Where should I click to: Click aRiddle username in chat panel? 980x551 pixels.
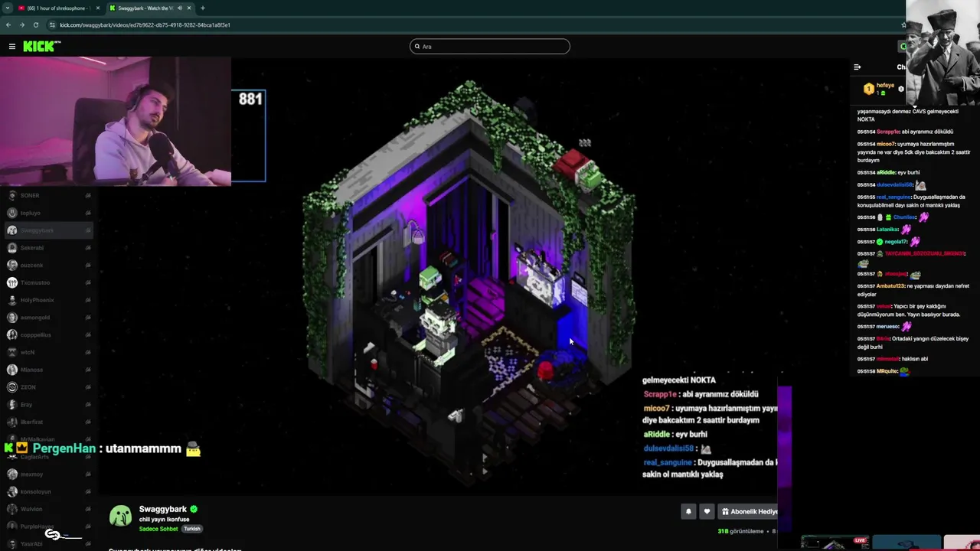pos(886,172)
